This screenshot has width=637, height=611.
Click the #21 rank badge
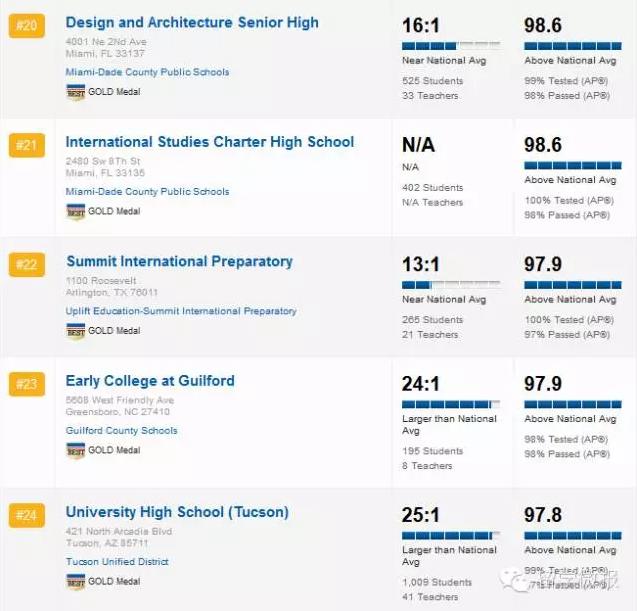point(25,146)
